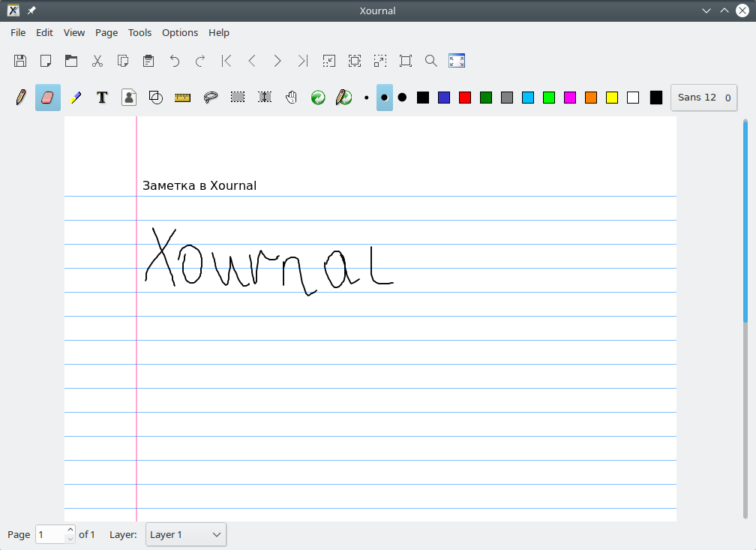
Task: Open the Edit menu
Action: coord(44,33)
